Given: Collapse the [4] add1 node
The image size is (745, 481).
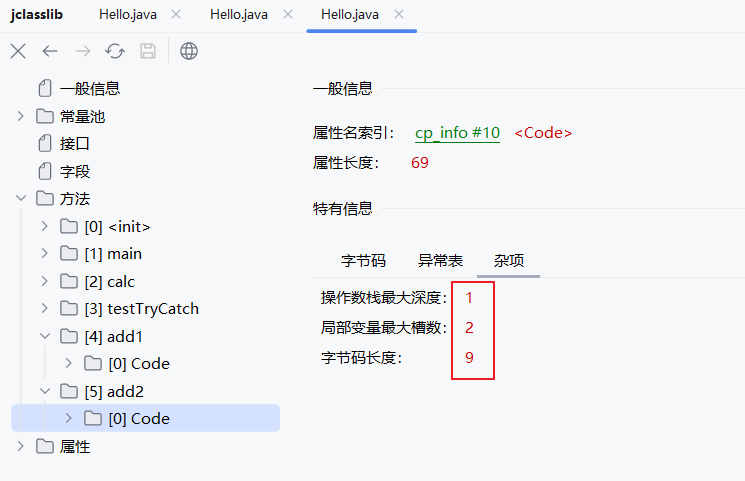Looking at the screenshot, I should point(45,336).
